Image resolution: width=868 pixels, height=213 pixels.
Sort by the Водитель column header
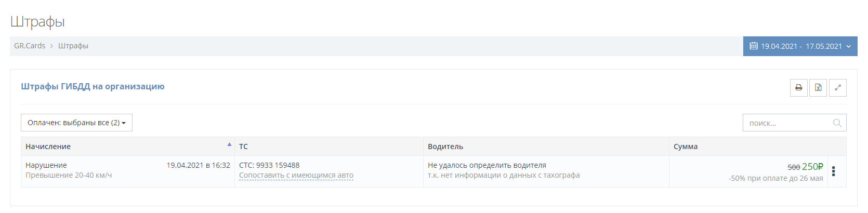[445, 147]
